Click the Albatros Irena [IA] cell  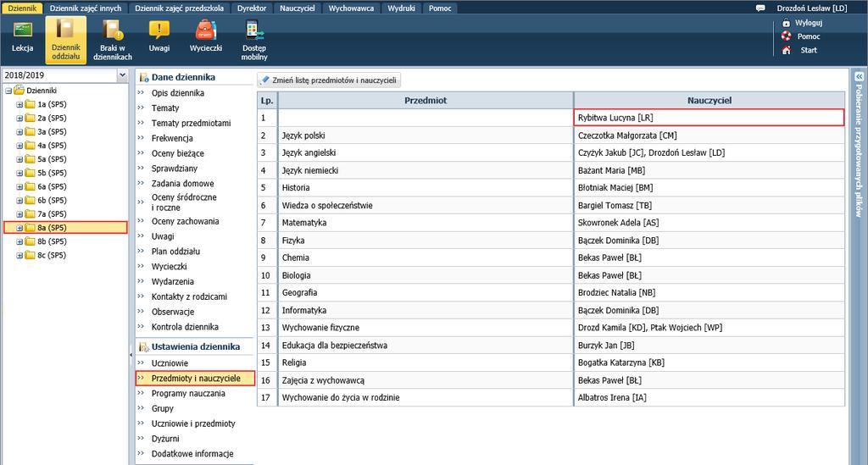[x=709, y=397]
